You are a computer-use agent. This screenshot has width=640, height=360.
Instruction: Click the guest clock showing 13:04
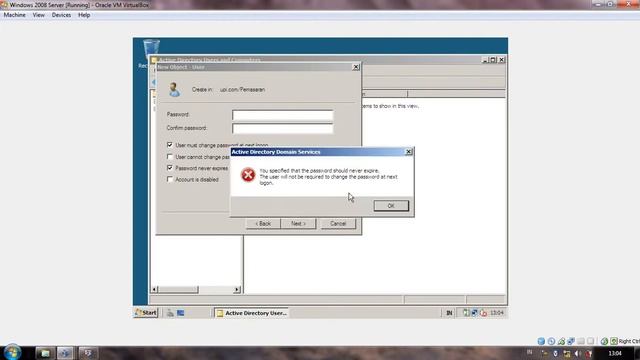click(x=497, y=313)
